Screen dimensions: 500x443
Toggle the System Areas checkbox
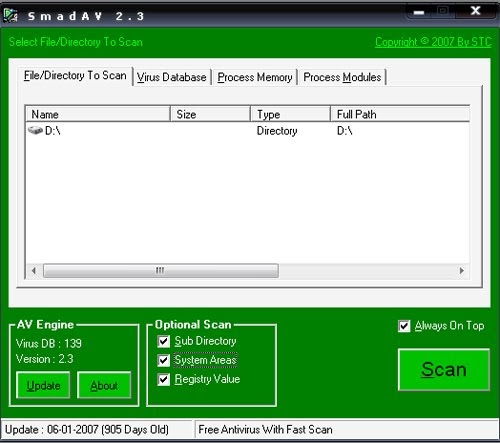coord(163,360)
